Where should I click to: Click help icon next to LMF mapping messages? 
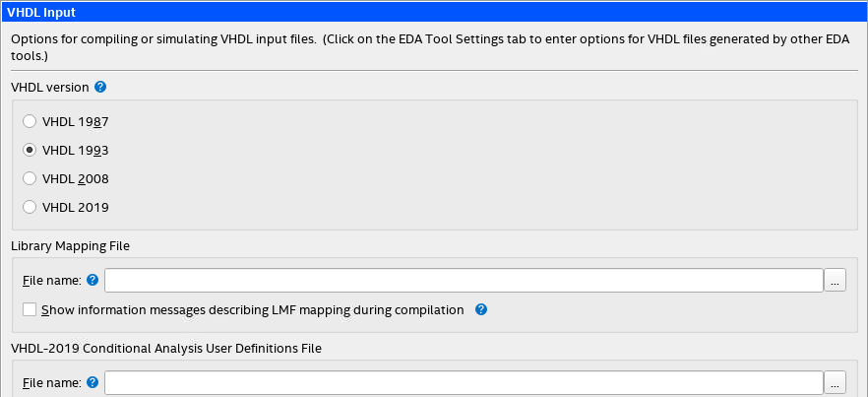(481, 309)
